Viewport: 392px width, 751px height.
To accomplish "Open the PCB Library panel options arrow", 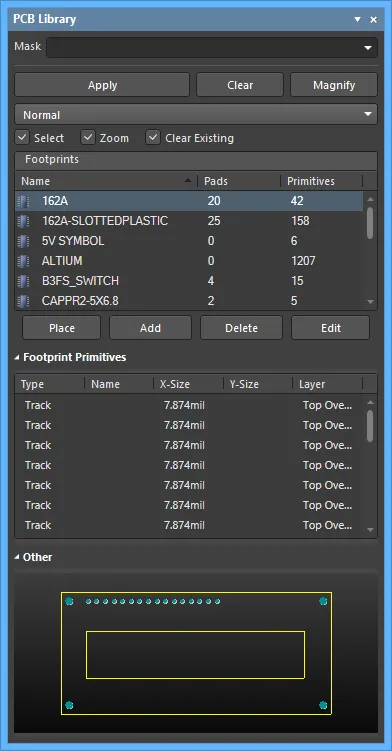I will tap(357, 20).
